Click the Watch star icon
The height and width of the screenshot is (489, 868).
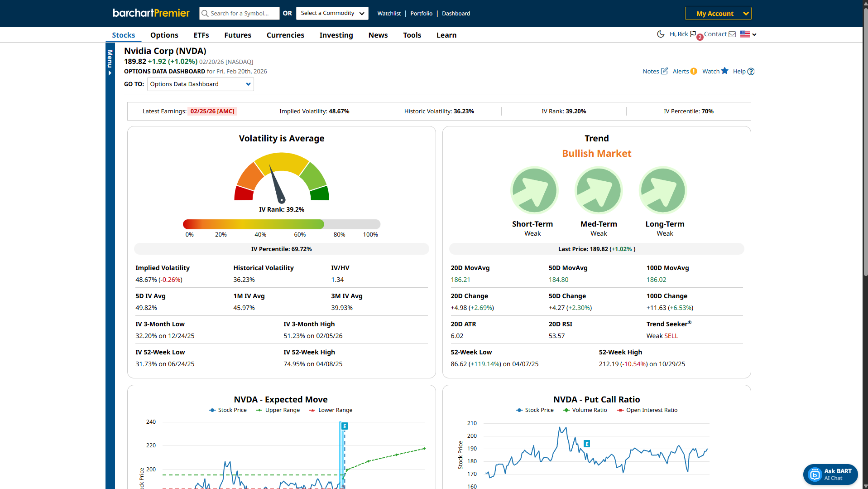pos(724,71)
